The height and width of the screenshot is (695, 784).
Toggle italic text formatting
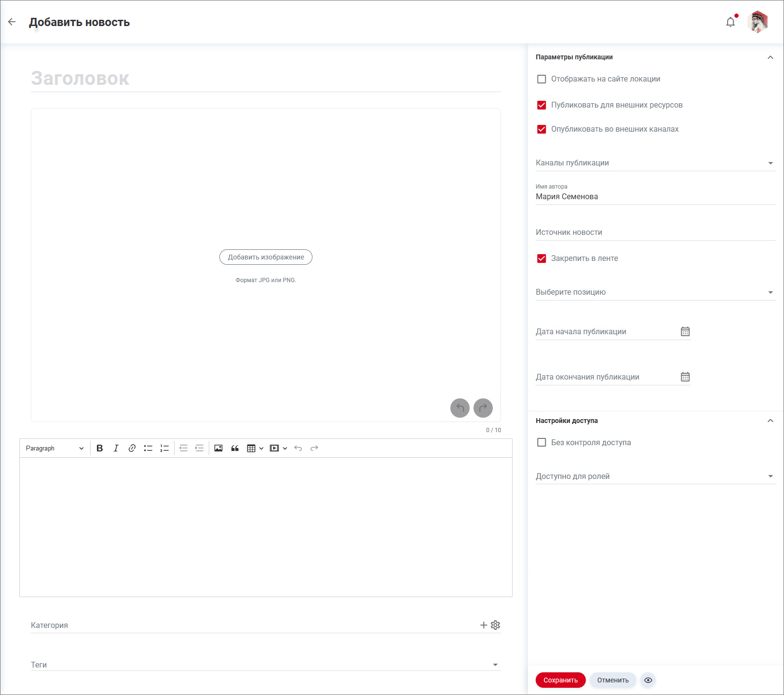click(116, 448)
